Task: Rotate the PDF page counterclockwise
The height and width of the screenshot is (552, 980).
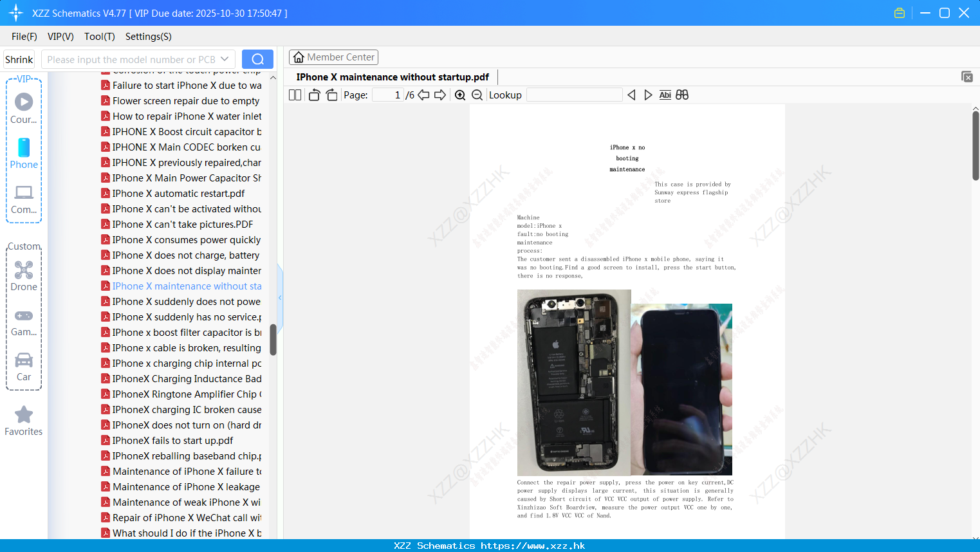Action: [314, 95]
